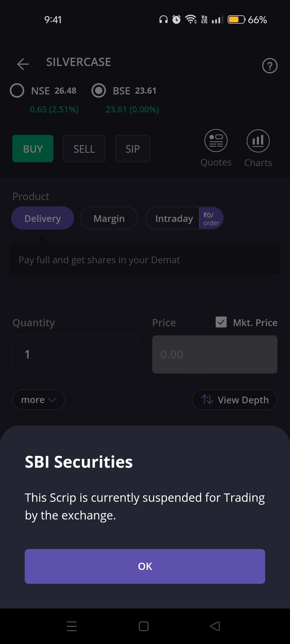This screenshot has height=644, width=290.
Task: Switch to the SELL tab
Action: pos(84,149)
